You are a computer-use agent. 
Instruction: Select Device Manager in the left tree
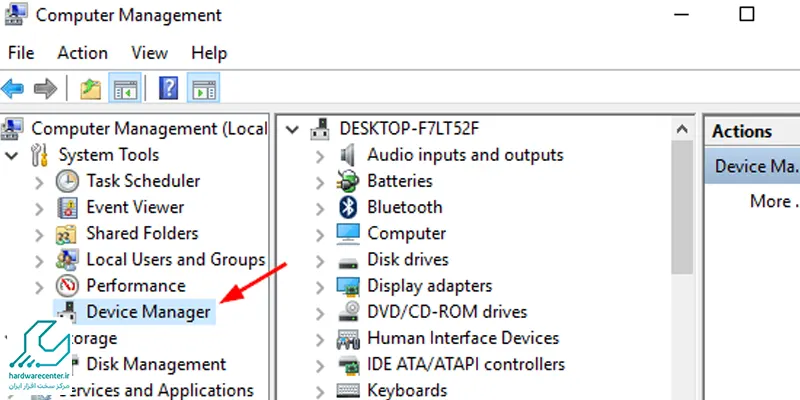(148, 312)
